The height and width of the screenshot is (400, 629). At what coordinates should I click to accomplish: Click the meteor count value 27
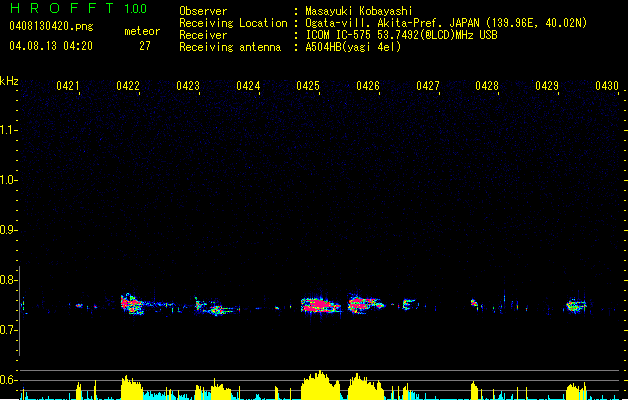coord(145,46)
